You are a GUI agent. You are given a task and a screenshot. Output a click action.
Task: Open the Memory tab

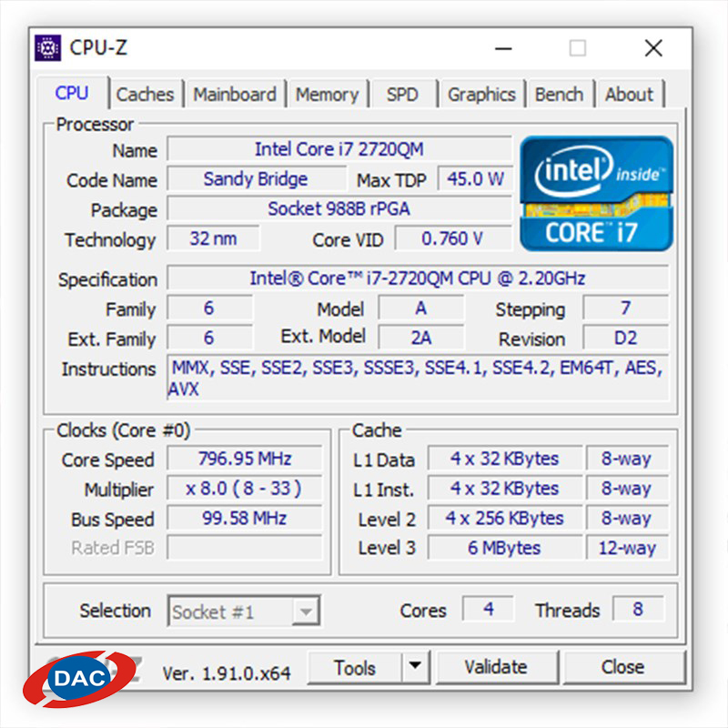point(328,95)
